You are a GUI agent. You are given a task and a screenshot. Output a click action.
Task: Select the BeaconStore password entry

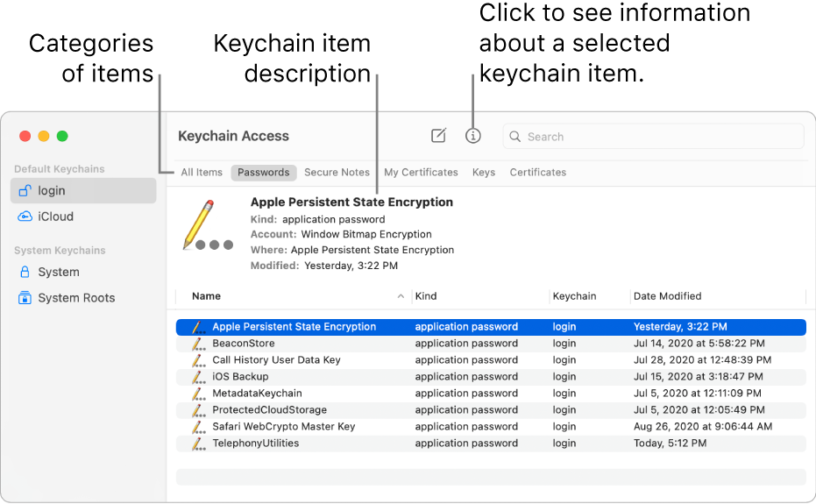pyautogui.click(x=244, y=344)
